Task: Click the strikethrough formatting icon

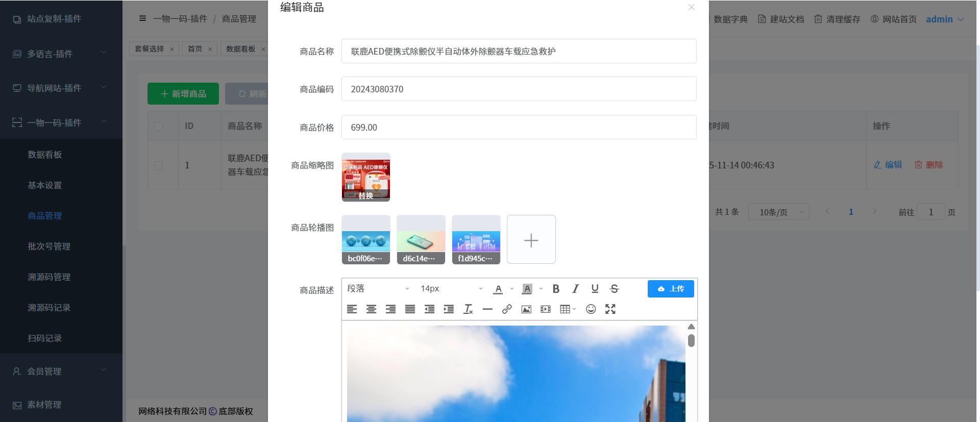Action: coord(614,289)
